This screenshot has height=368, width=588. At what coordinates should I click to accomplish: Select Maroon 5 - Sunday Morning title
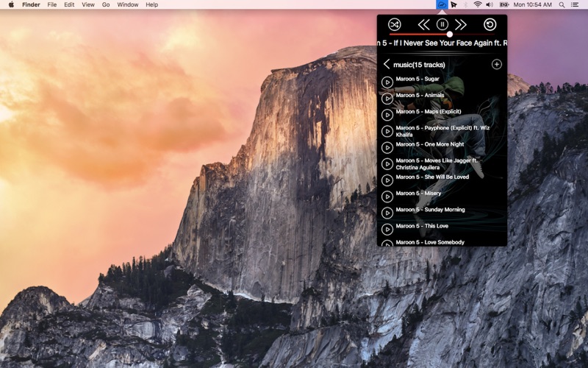click(x=430, y=210)
